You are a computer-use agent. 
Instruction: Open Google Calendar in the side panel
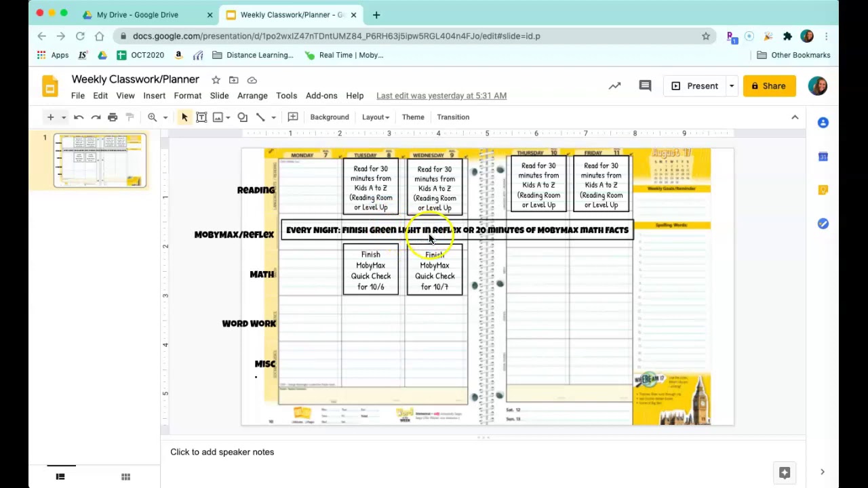click(823, 157)
